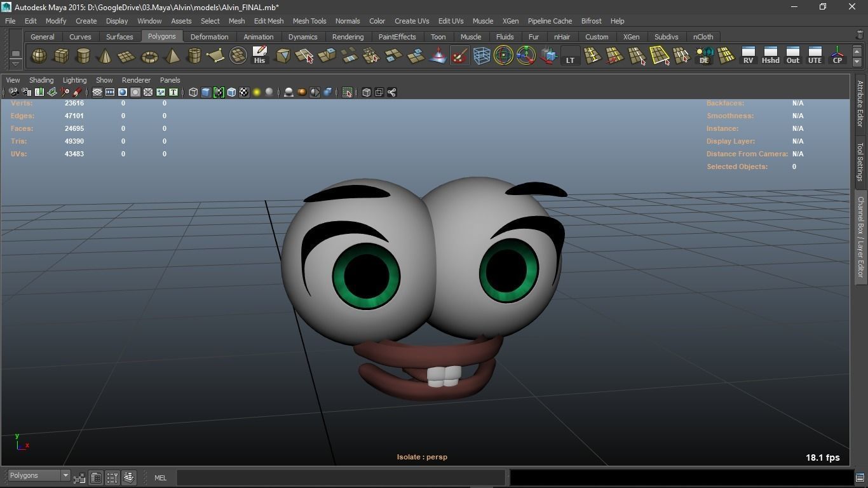Open the RV render view shelf icon
This screenshot has width=868, height=488.
click(x=749, y=56)
